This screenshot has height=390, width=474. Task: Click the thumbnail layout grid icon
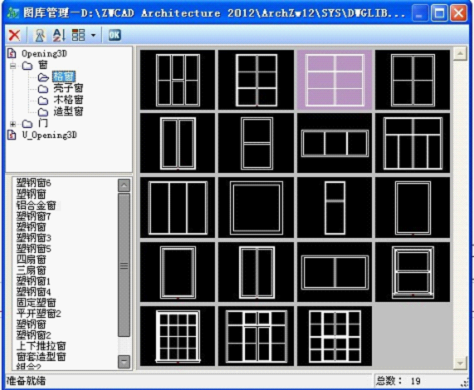pos(79,35)
